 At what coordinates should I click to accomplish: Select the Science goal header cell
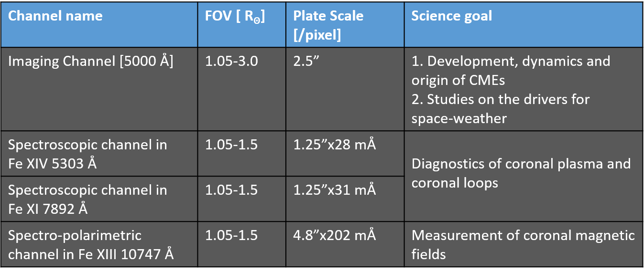click(524, 24)
